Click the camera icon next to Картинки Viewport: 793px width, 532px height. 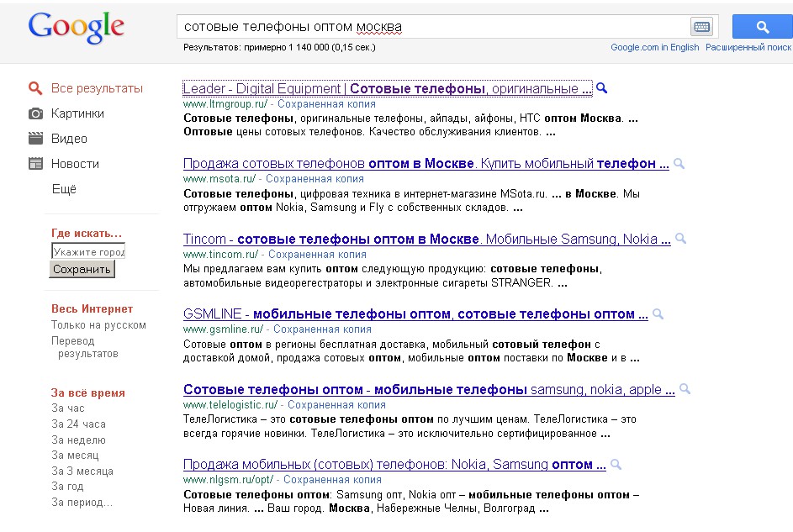coord(35,113)
